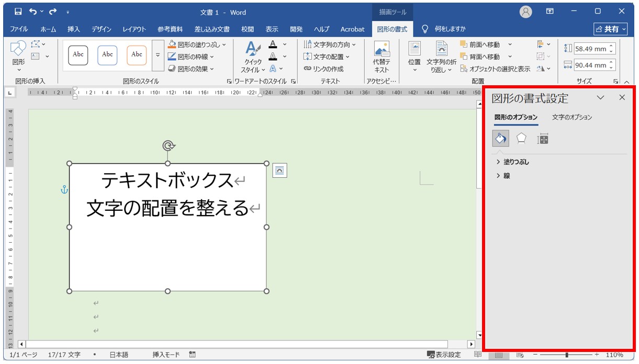
Task: Click the rotation handle above text box
Action: (167, 145)
